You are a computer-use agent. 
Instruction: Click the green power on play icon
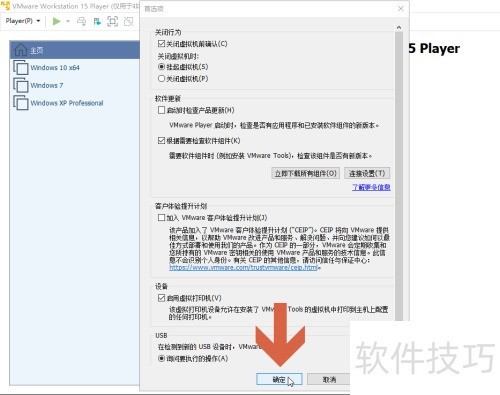[56, 21]
